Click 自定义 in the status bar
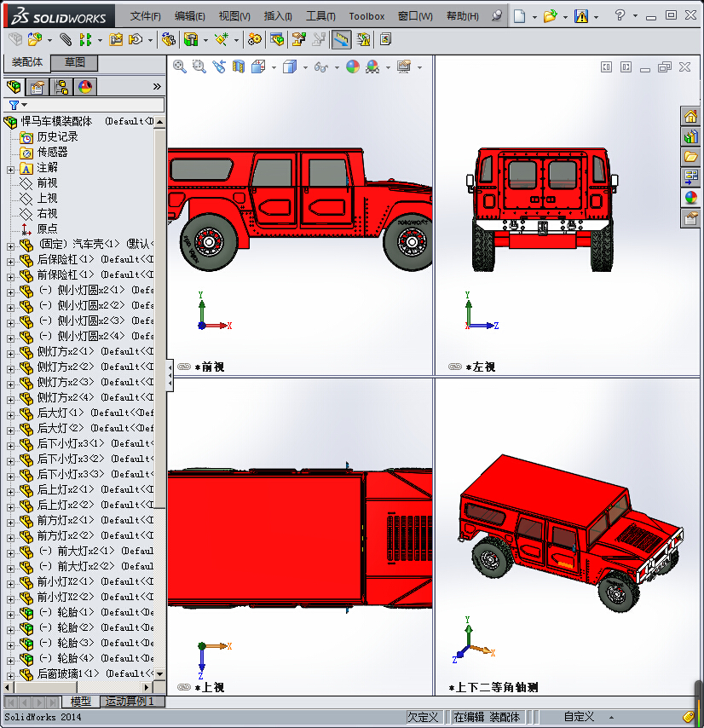 coord(579,717)
